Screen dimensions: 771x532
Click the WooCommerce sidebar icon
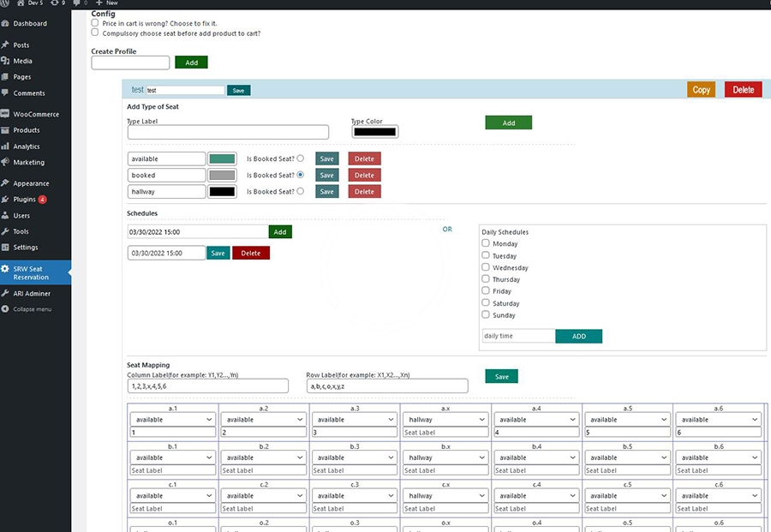6,114
